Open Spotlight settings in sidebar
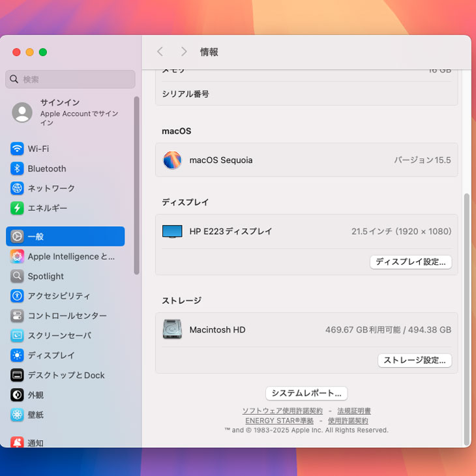 [x=65, y=276]
